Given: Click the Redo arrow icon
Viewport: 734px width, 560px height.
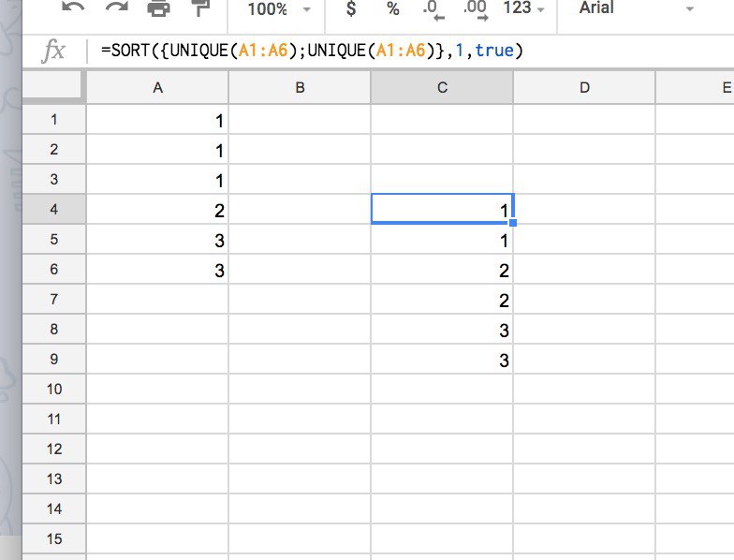Looking at the screenshot, I should [x=116, y=7].
